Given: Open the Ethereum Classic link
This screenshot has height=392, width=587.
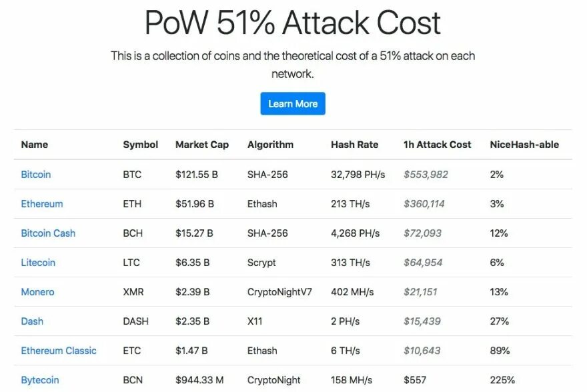Looking at the screenshot, I should tap(59, 351).
